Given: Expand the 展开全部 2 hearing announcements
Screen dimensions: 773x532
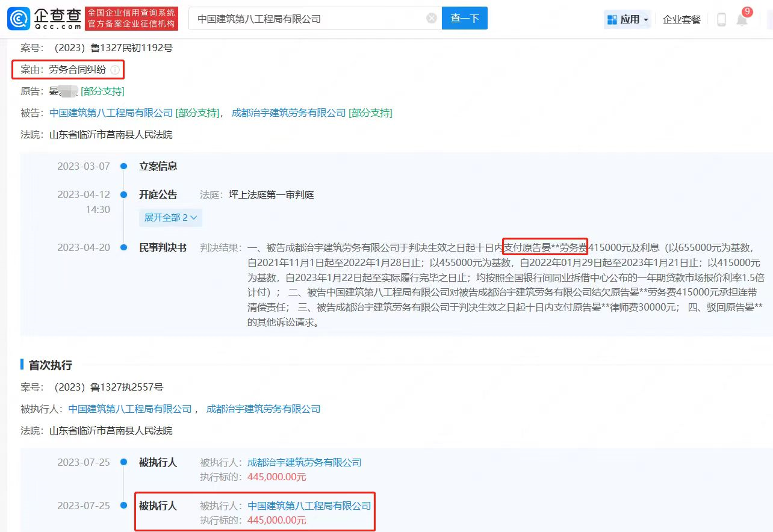Looking at the screenshot, I should pos(170,217).
